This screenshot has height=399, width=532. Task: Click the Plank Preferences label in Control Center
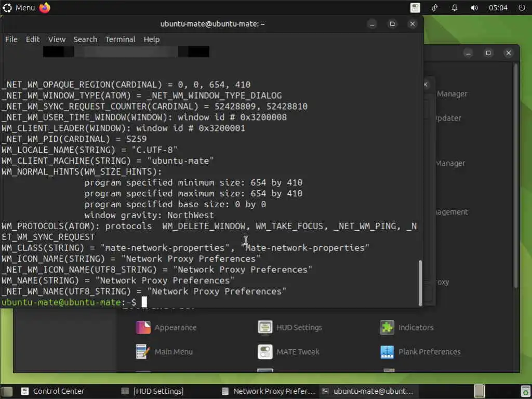point(429,352)
